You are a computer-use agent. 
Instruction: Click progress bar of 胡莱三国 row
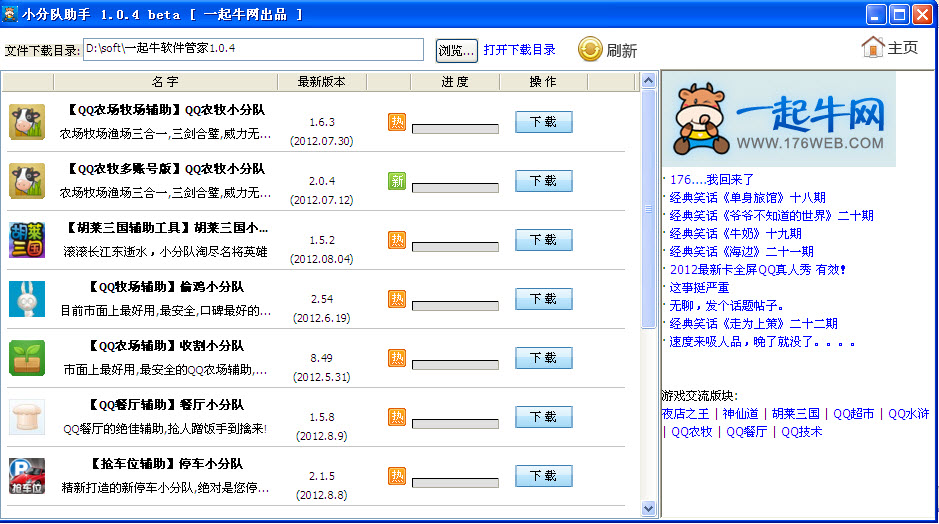coord(455,247)
